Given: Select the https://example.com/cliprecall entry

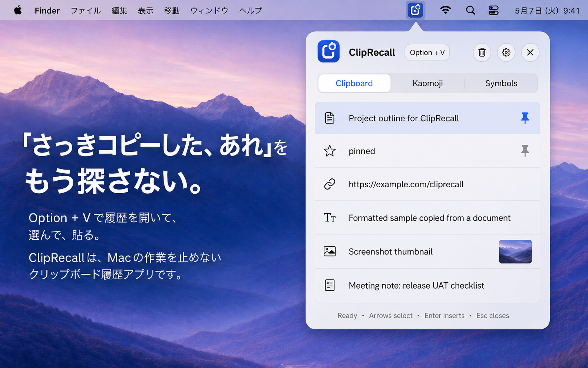Looking at the screenshot, I should 427,184.
